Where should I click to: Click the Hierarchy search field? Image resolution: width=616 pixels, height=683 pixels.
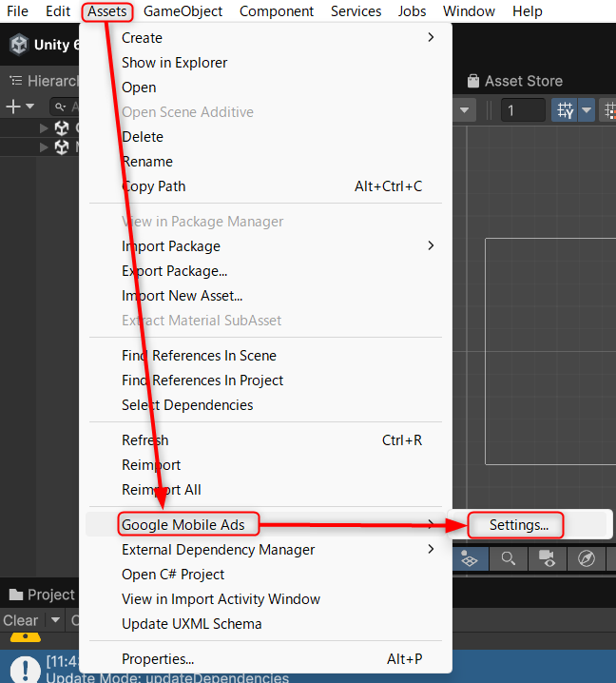pos(66,107)
